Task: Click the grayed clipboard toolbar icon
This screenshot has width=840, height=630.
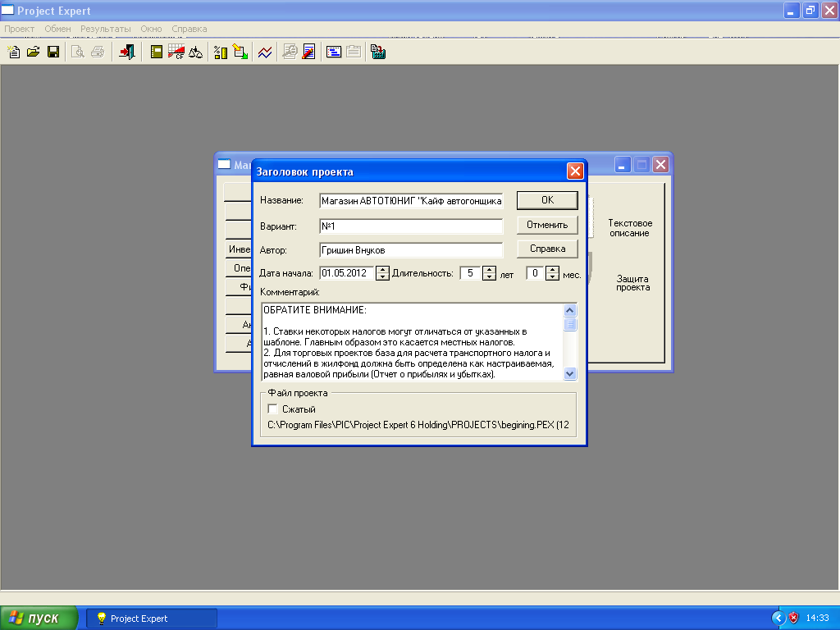Action: pyautogui.click(x=354, y=52)
